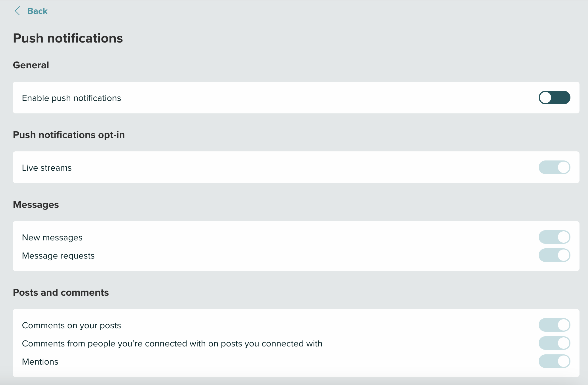The width and height of the screenshot is (588, 385).
Task: Select the Enable push notifications row
Action: [x=71, y=98]
